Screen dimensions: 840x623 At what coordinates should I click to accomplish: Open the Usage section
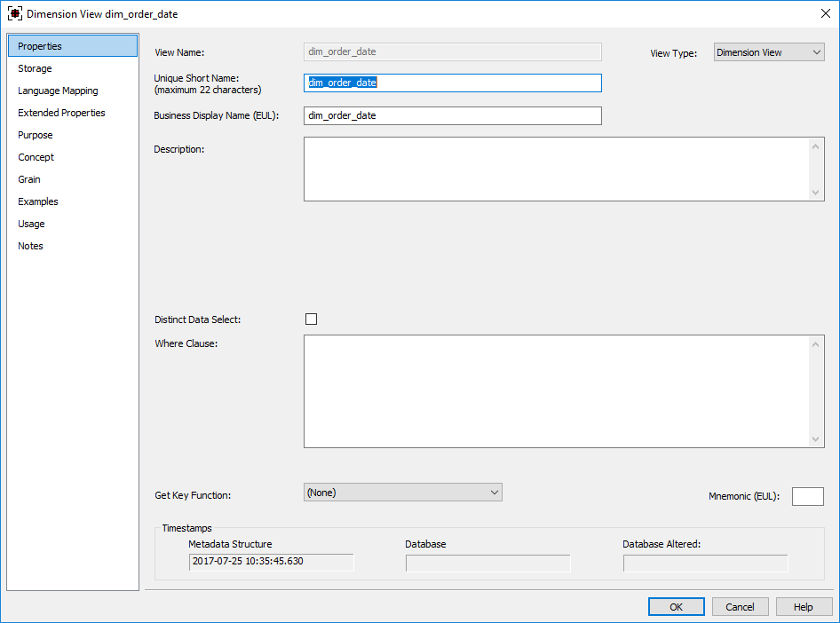[31, 224]
